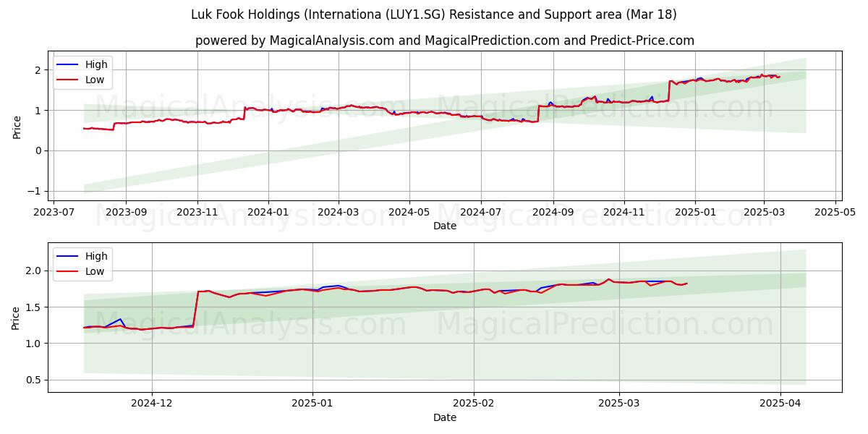Click the 2023-11 tick label
The image size is (868, 434).
pyautogui.click(x=197, y=213)
